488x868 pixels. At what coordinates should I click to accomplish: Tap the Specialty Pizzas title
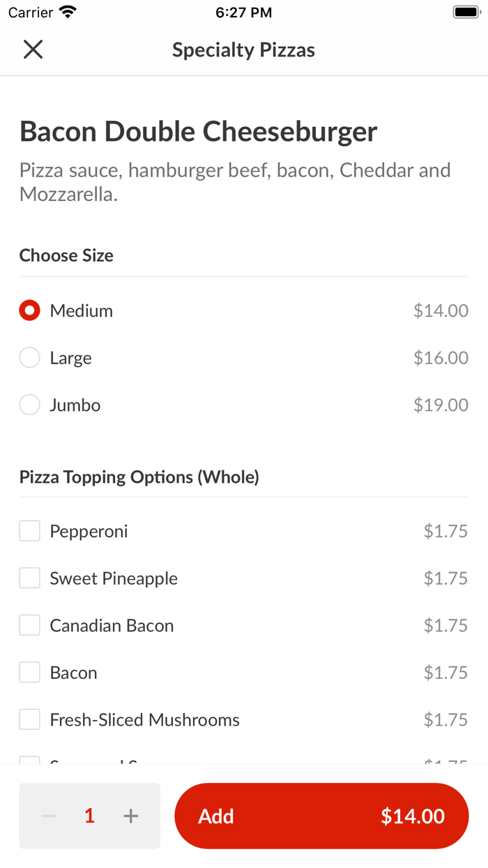coord(243,50)
